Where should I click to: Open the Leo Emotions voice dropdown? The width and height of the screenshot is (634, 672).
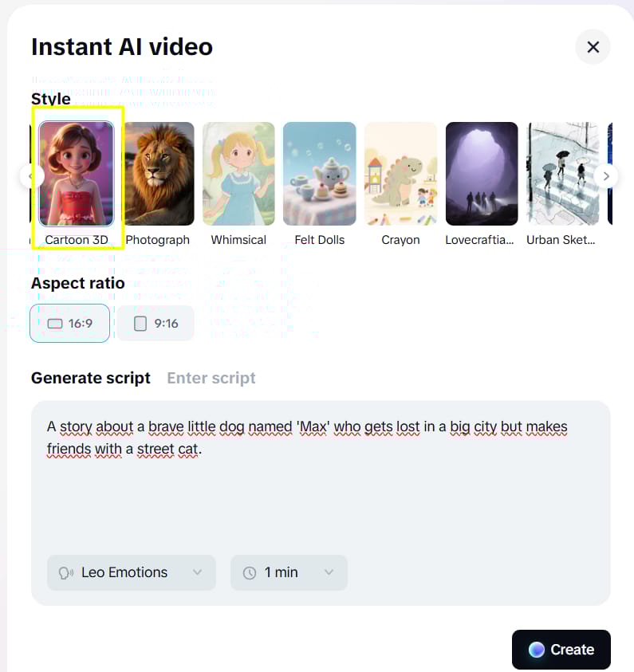(x=131, y=572)
